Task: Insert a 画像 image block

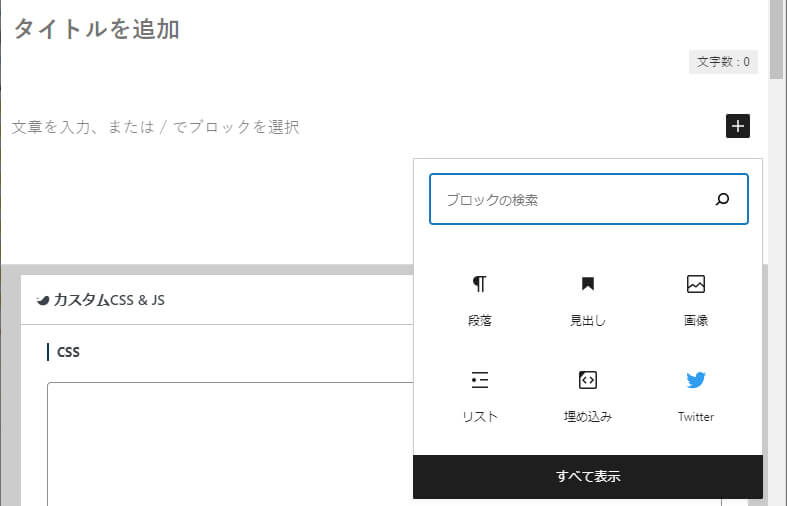Action: (x=696, y=301)
